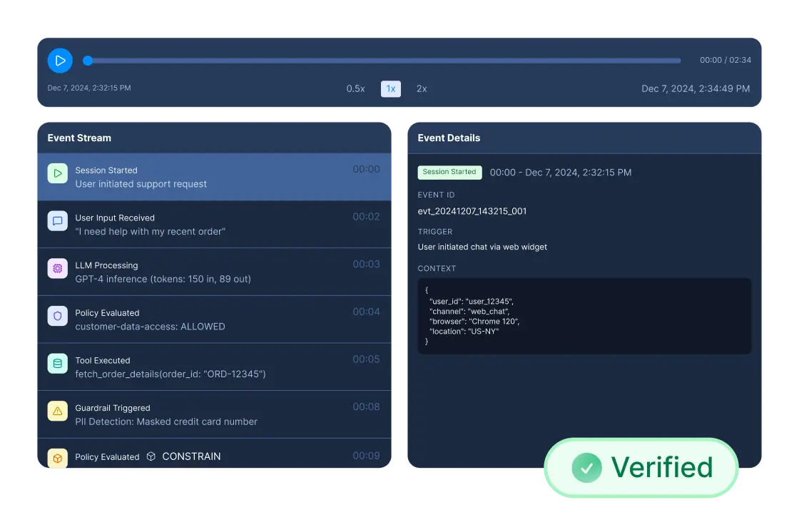Screen dimensions: 799x532
Task: Click the playback timeline slider handle
Action: click(x=88, y=61)
